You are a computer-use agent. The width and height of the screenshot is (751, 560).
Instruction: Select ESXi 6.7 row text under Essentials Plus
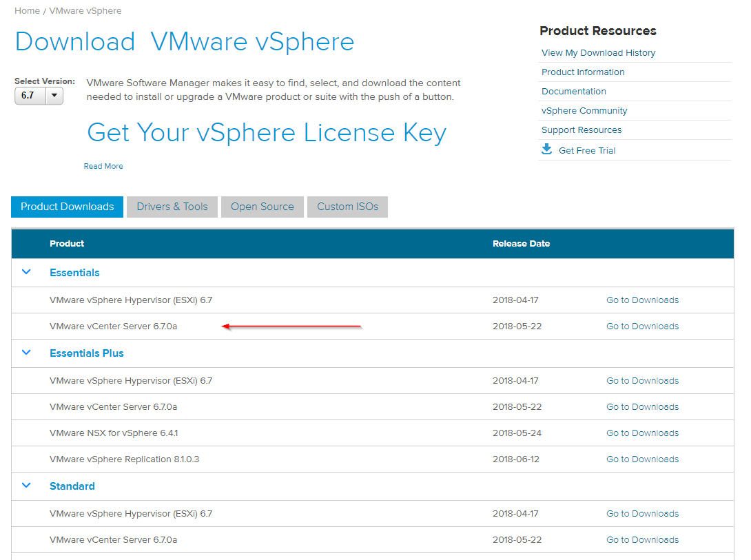(x=131, y=380)
